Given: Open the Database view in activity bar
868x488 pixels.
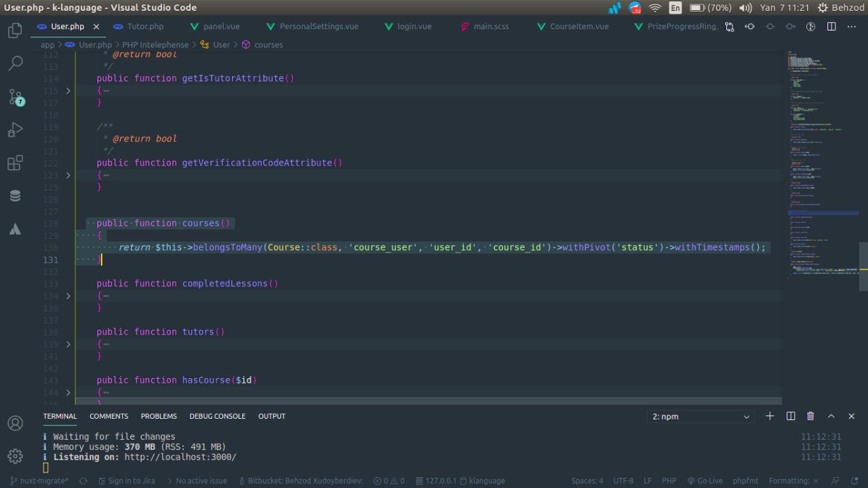Looking at the screenshot, I should pos(15,196).
